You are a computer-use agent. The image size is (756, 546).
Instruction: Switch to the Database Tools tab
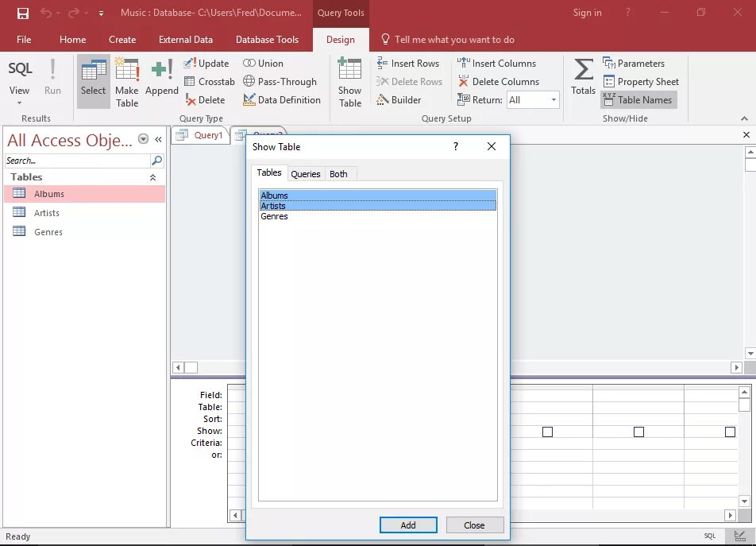pyautogui.click(x=267, y=40)
